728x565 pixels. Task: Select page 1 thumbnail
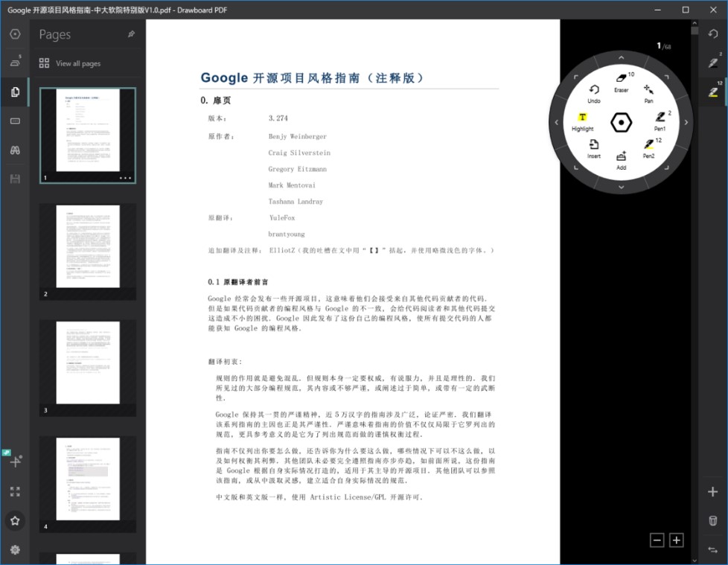pyautogui.click(x=88, y=135)
